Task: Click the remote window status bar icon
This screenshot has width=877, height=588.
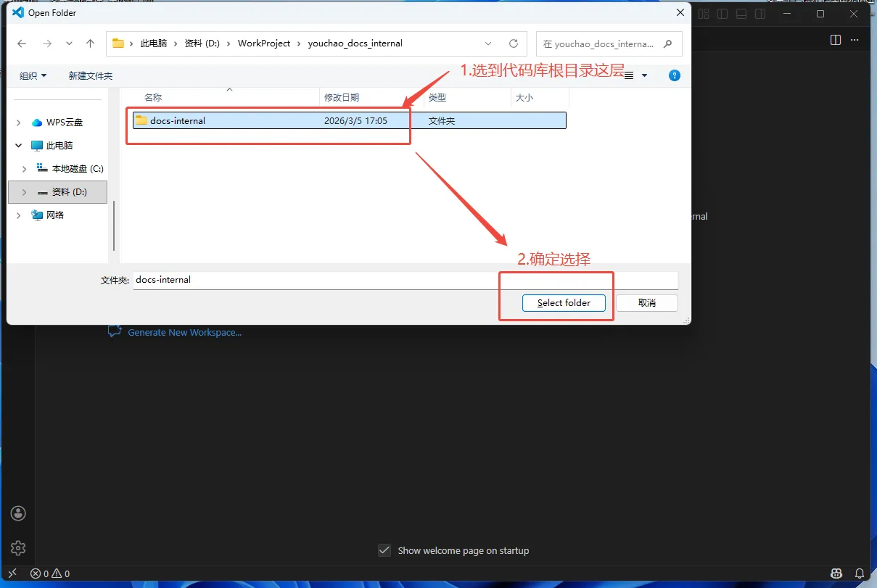Action: click(x=12, y=573)
